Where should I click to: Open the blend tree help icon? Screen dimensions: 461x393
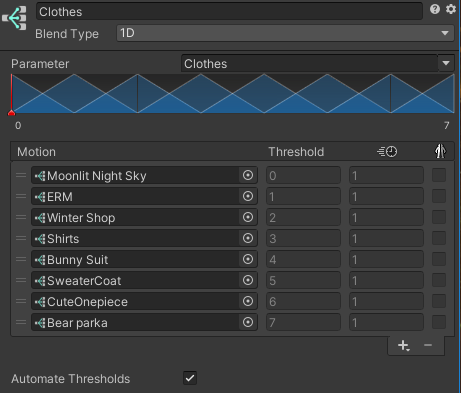435,9
